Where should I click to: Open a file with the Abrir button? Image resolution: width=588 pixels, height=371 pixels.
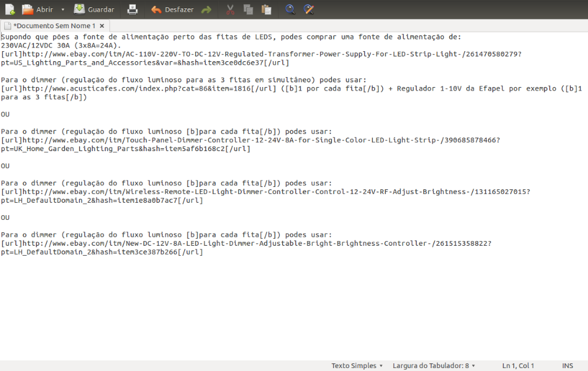pos(38,9)
